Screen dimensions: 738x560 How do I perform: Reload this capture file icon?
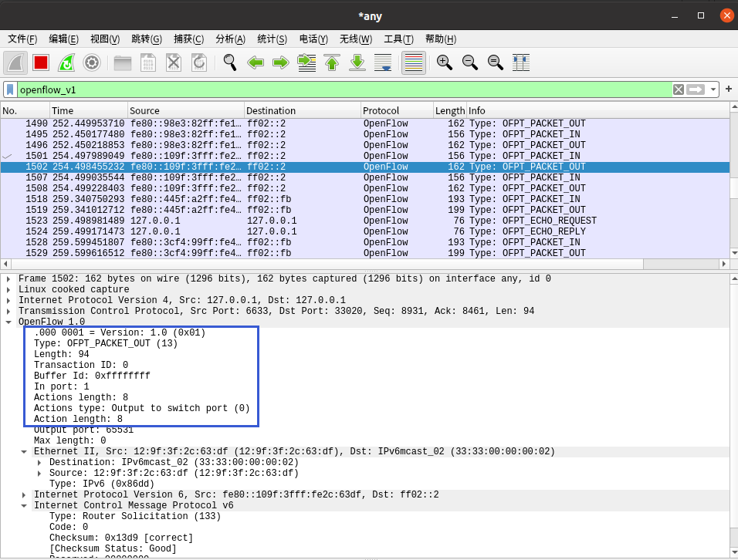pos(199,62)
